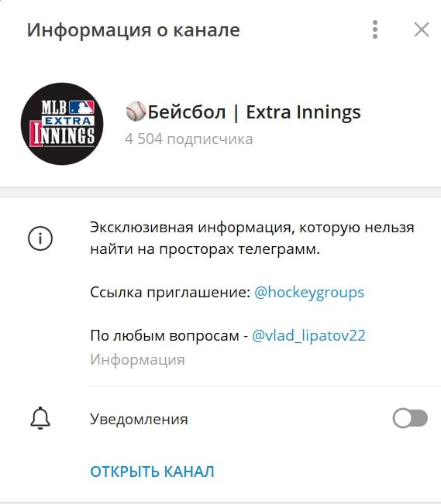441x504 pixels.
Task: Close the channel information panel
Action: [x=422, y=30]
